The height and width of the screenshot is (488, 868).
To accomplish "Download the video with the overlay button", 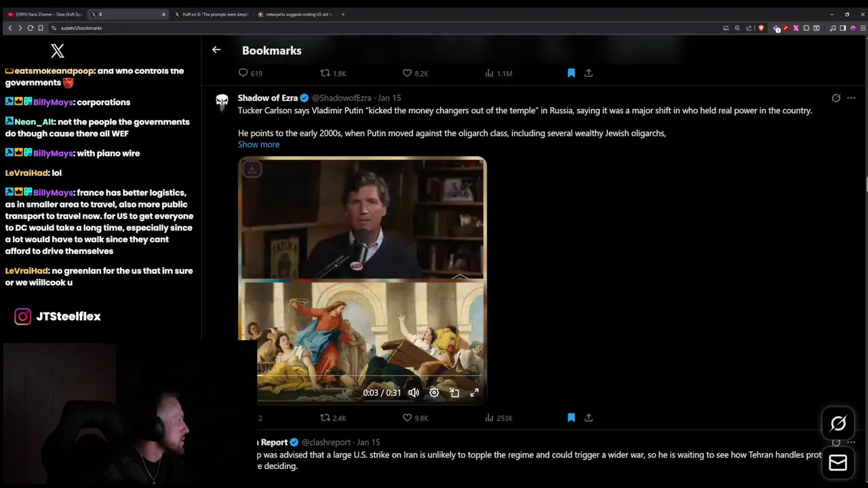I will 252,169.
